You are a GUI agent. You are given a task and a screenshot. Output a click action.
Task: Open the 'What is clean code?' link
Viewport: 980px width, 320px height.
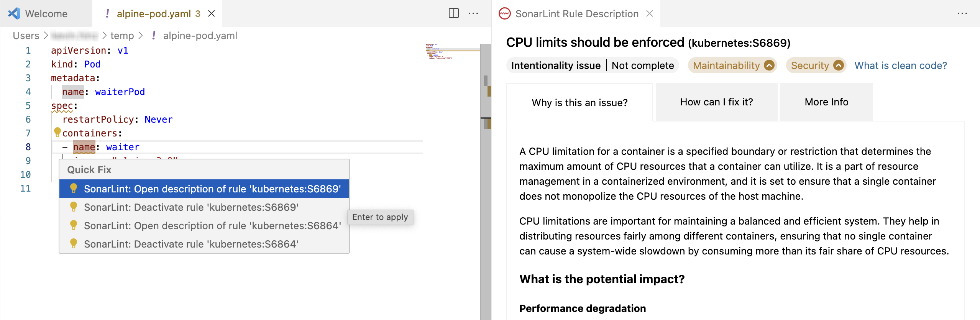(900, 66)
